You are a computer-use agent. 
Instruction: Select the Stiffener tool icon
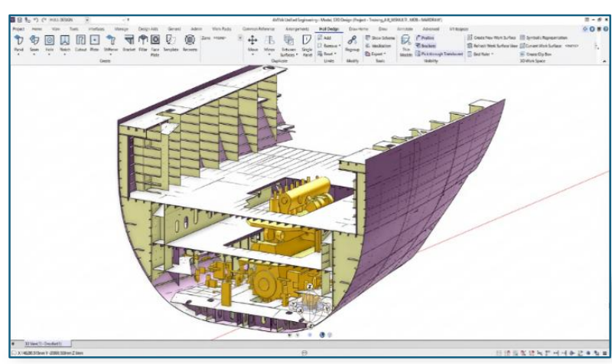111,40
